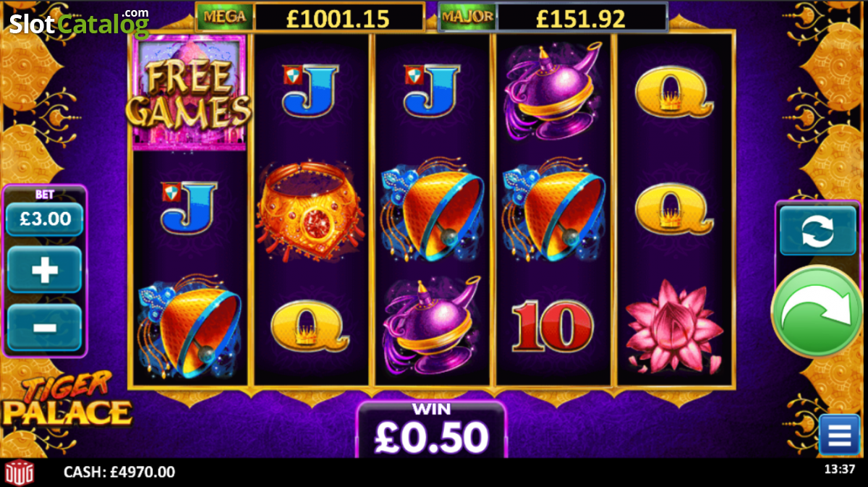The image size is (868, 487).
Task: Click the Win £0.50 panel
Action: click(x=431, y=430)
